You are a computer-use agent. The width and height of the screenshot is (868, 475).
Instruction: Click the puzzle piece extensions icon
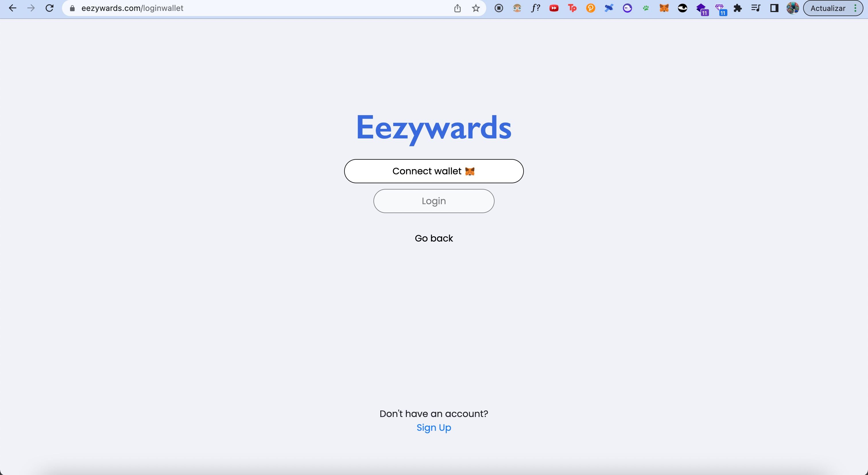tap(738, 7)
